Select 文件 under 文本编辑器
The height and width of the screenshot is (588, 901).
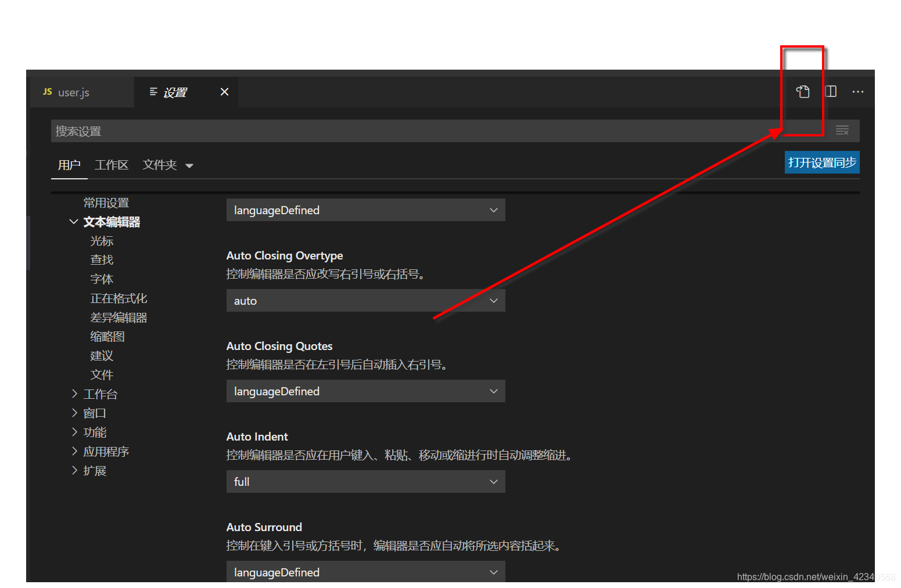[102, 375]
